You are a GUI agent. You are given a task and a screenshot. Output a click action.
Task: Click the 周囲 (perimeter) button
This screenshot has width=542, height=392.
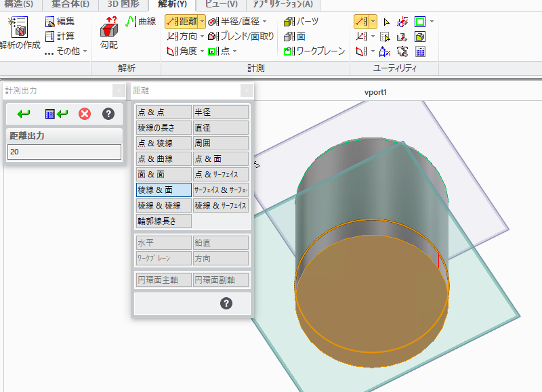[x=220, y=143]
